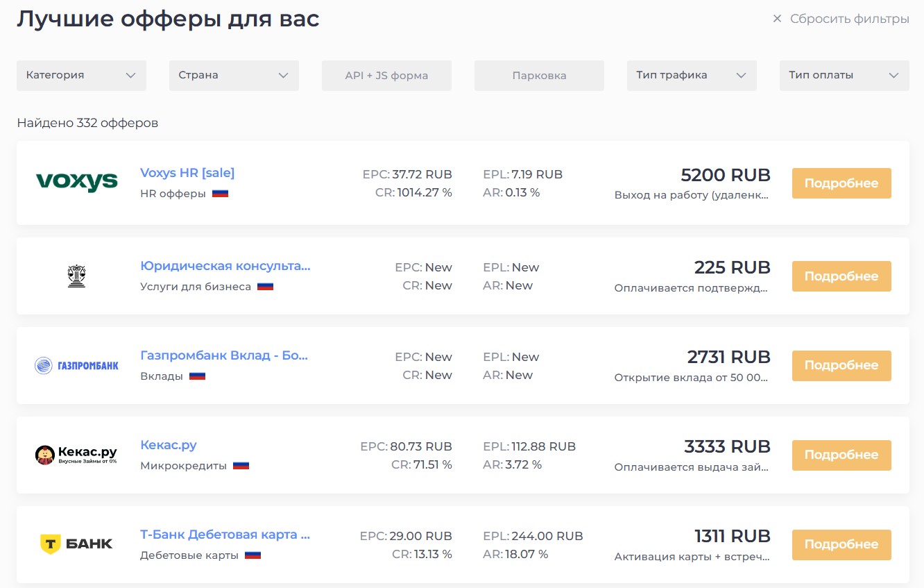Viewport: 924px width, 588px height.
Task: Click the 5200 RUB payout amount
Action: tap(726, 174)
